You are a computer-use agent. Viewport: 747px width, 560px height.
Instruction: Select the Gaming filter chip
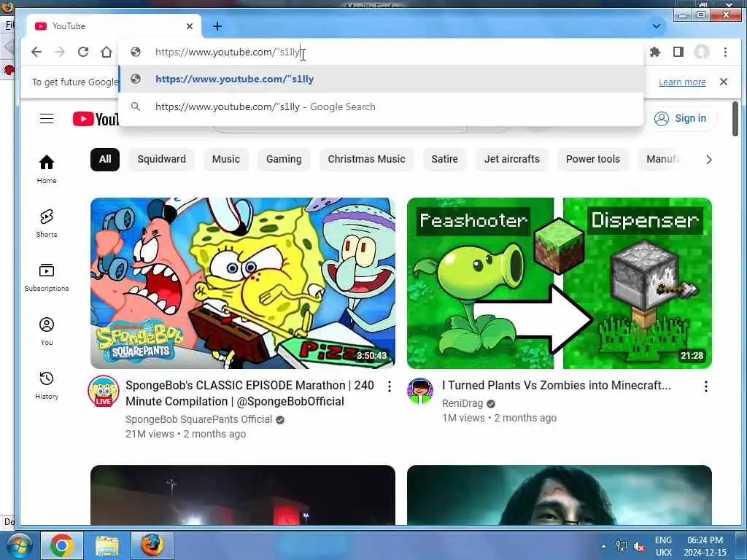(284, 159)
